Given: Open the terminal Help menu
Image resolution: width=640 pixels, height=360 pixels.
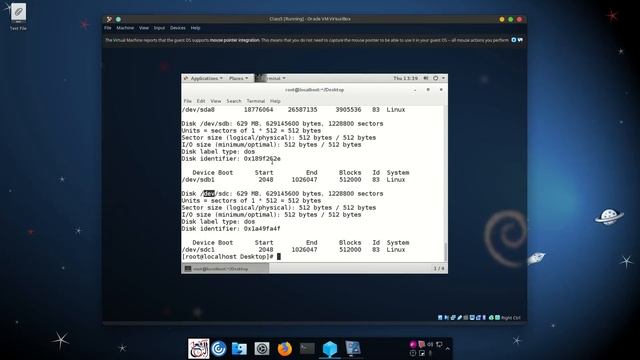Looking at the screenshot, I should [x=275, y=101].
